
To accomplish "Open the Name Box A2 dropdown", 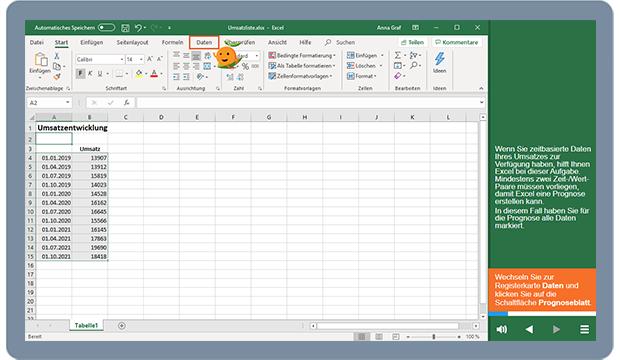I will (68, 103).
